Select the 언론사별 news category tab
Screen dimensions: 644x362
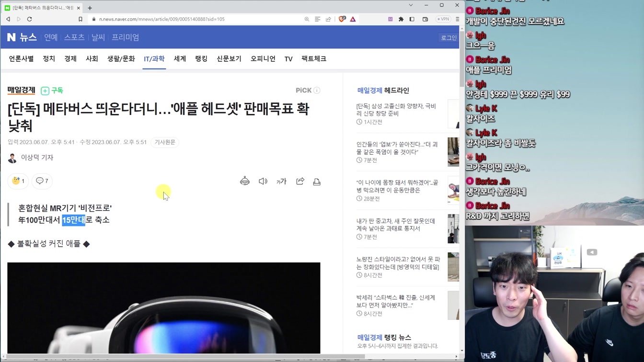coord(21,58)
